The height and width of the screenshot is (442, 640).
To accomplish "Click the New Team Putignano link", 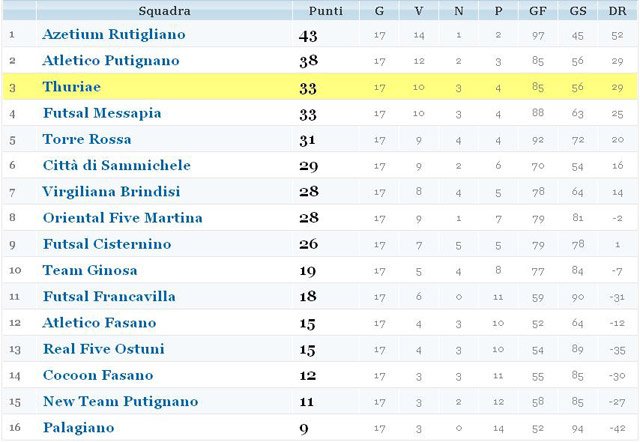I will (x=121, y=401).
